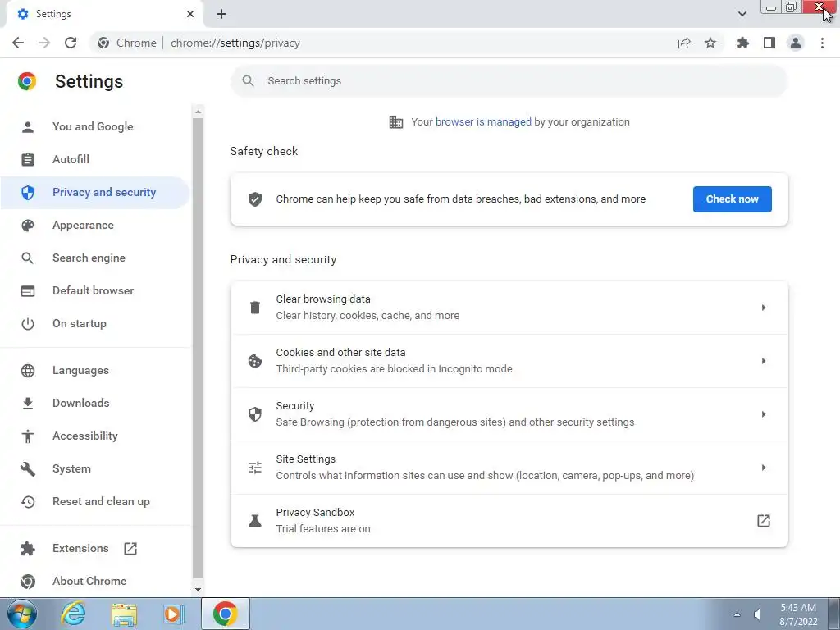Image resolution: width=840 pixels, height=630 pixels.
Task: Click the magnifier icon in search settings
Action: coord(248,81)
